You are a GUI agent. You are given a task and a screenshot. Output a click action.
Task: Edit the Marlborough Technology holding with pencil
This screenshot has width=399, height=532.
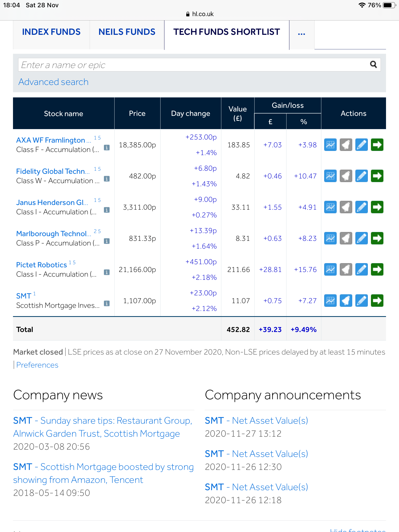click(x=361, y=238)
